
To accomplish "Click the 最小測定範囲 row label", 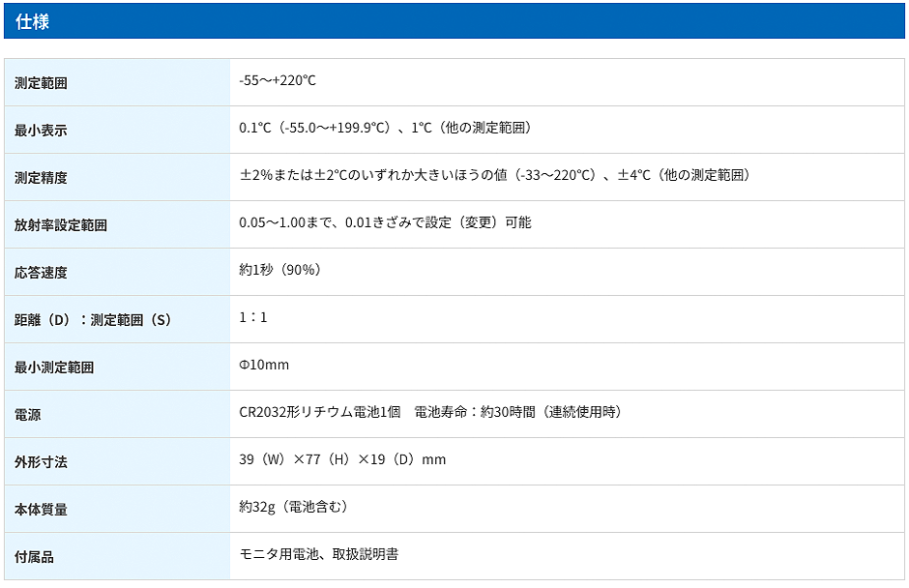I will coord(54,367).
